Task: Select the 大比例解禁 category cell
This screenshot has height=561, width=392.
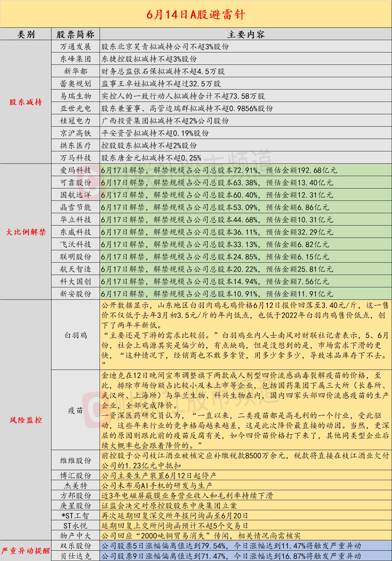Action: pyautogui.click(x=26, y=232)
